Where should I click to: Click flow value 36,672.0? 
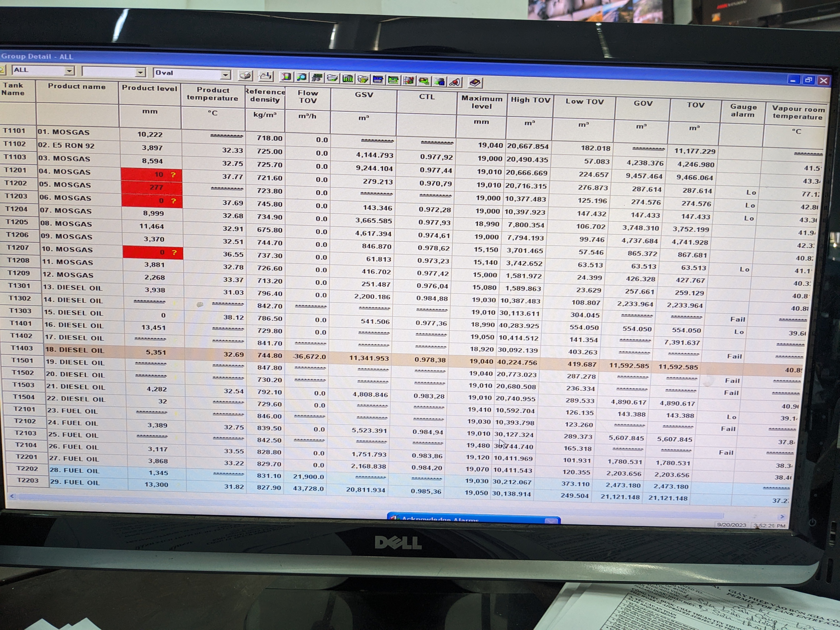tap(309, 357)
